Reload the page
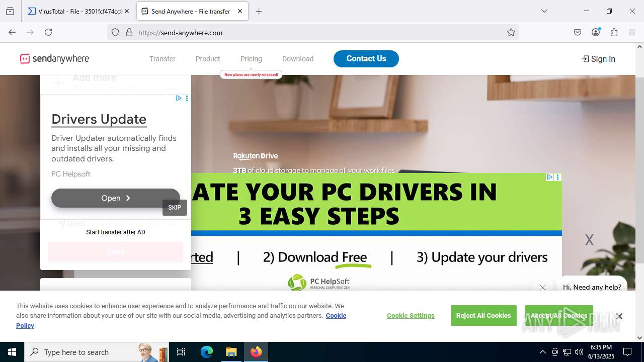 [48, 32]
